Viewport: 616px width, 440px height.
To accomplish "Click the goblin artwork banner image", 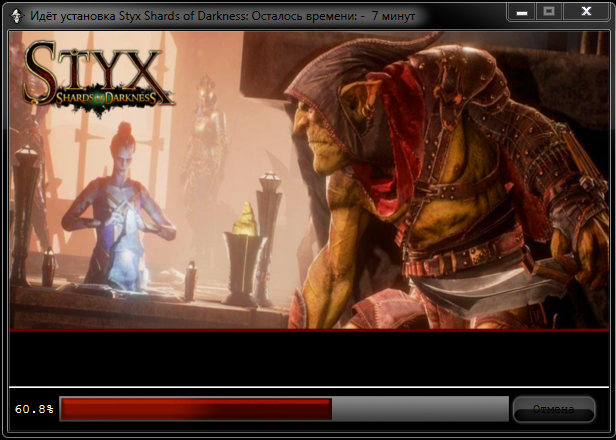I will pyautogui.click(x=309, y=180).
